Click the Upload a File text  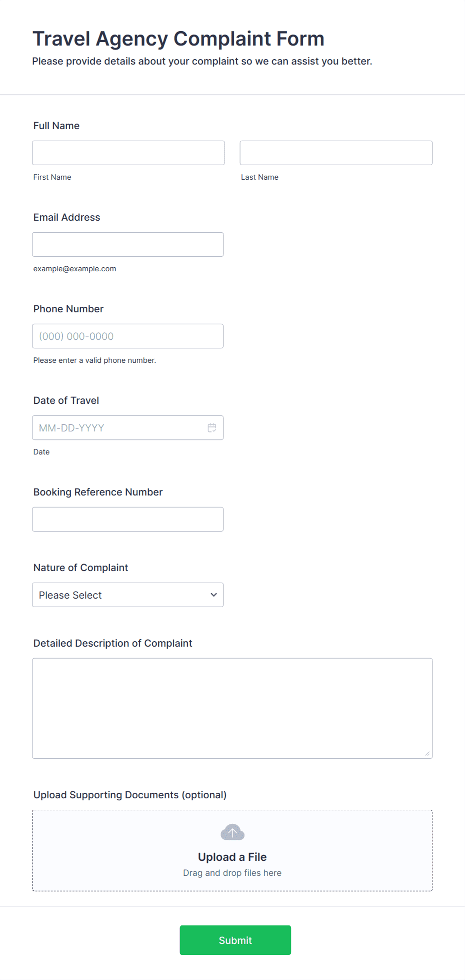click(x=232, y=857)
